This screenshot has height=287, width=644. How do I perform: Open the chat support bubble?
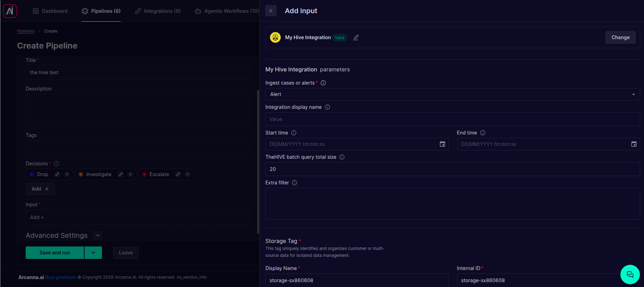coord(630,275)
